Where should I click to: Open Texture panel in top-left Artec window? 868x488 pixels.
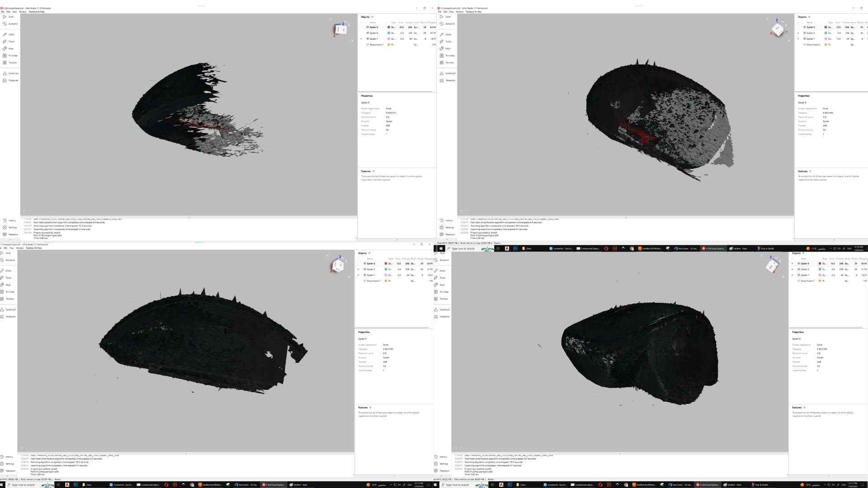coord(10,63)
